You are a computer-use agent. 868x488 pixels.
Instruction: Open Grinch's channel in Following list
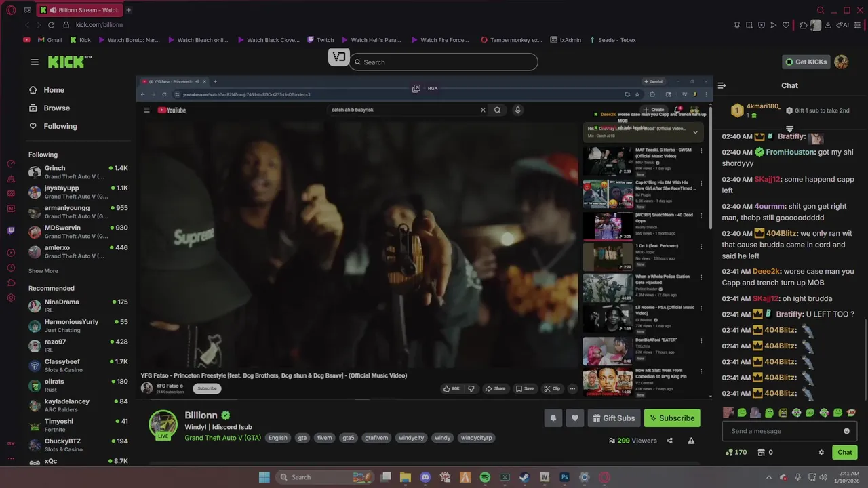78,172
